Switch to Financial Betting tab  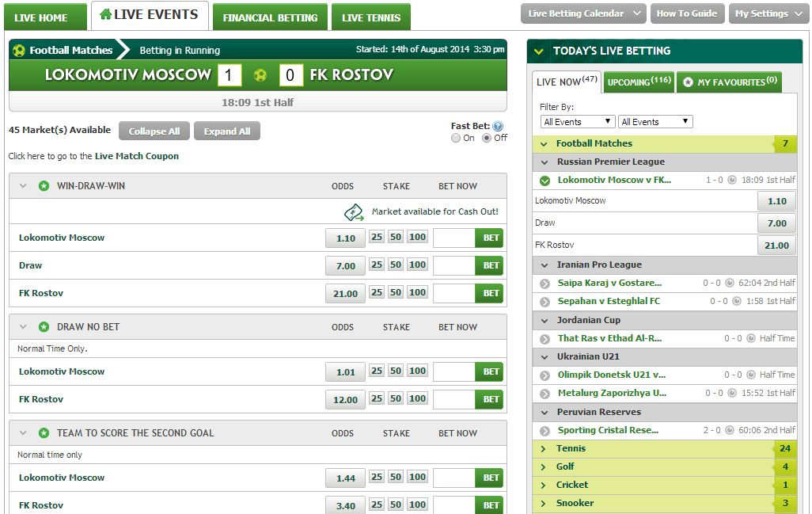[271, 17]
